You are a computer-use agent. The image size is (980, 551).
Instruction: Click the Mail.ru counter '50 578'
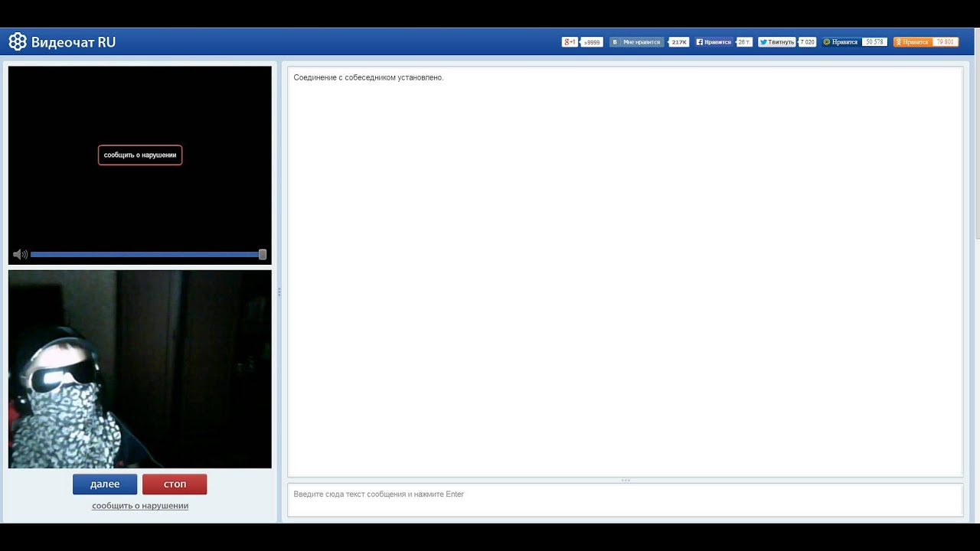[874, 42]
